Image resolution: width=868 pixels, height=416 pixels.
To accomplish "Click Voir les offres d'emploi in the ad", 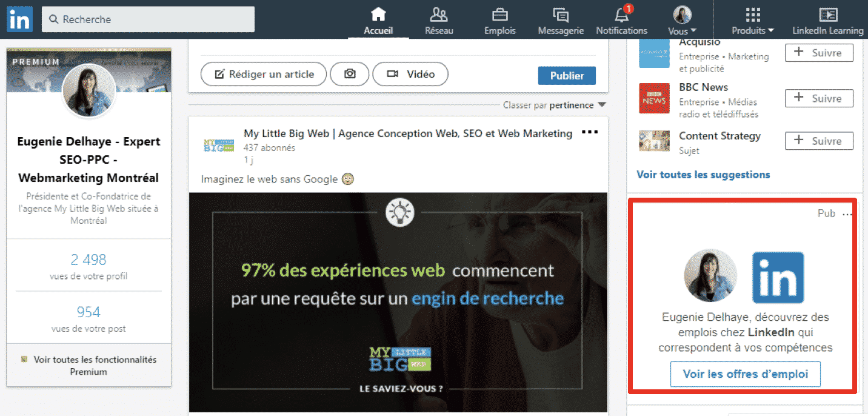I will [745, 374].
